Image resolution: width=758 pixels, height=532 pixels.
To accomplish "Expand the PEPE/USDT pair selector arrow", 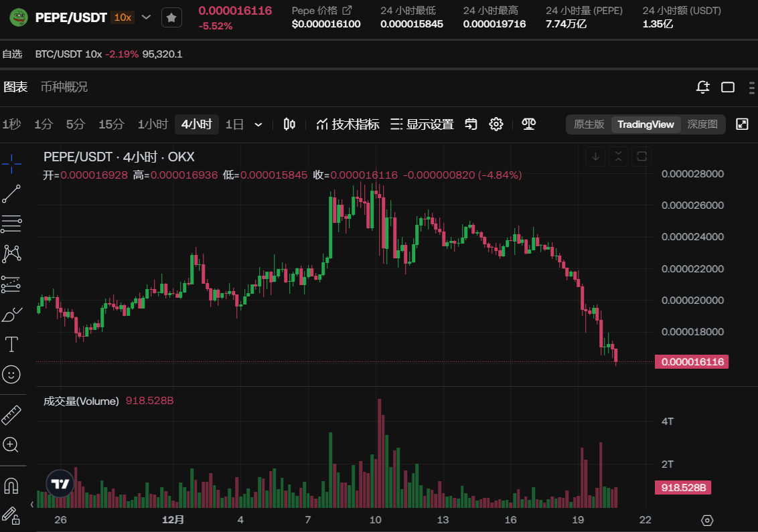I will [147, 17].
